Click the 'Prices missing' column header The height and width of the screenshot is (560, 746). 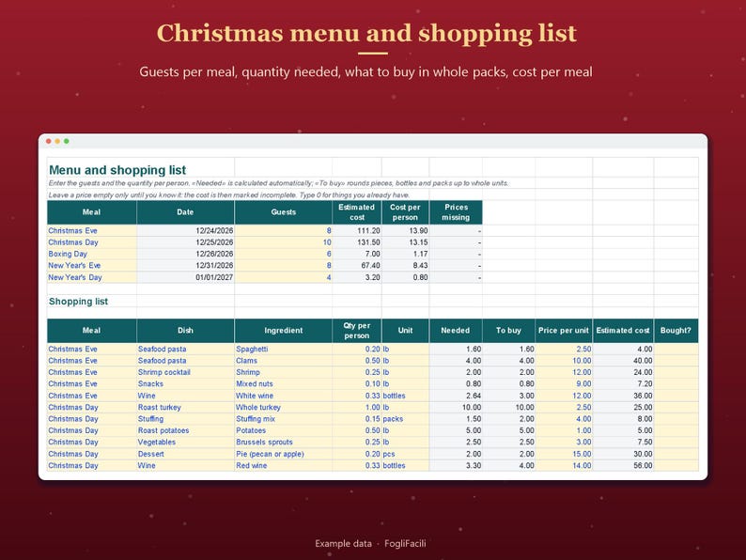(456, 212)
